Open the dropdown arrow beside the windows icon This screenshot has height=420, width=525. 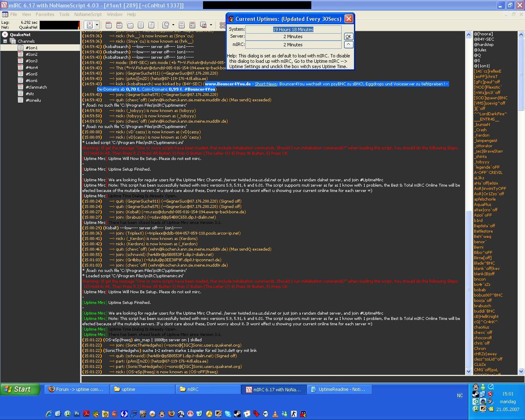tap(211, 25)
